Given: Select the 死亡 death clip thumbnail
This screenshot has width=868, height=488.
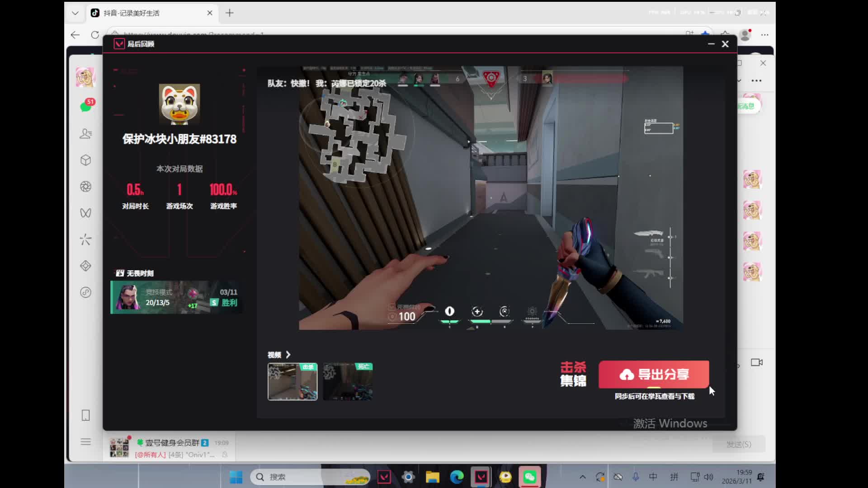Looking at the screenshot, I should tap(348, 382).
